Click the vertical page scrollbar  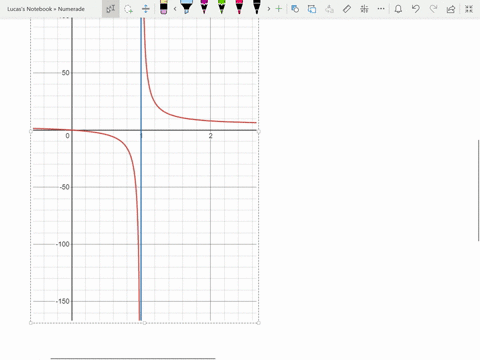pos(479,190)
